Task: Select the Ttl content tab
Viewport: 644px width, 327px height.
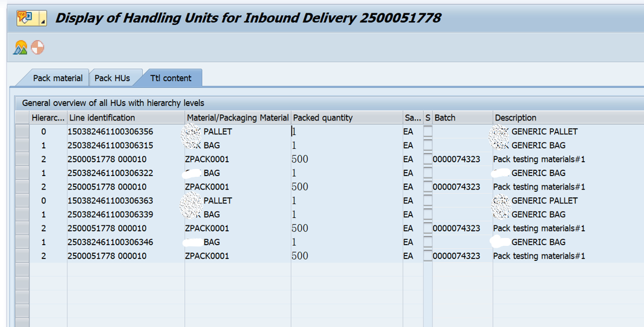Action: pyautogui.click(x=171, y=78)
